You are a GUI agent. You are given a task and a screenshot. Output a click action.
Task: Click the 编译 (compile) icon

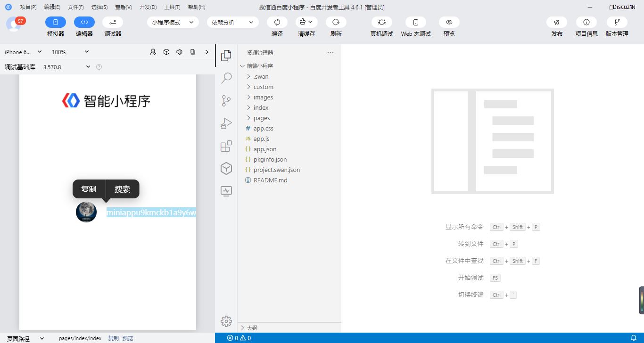[x=277, y=23]
